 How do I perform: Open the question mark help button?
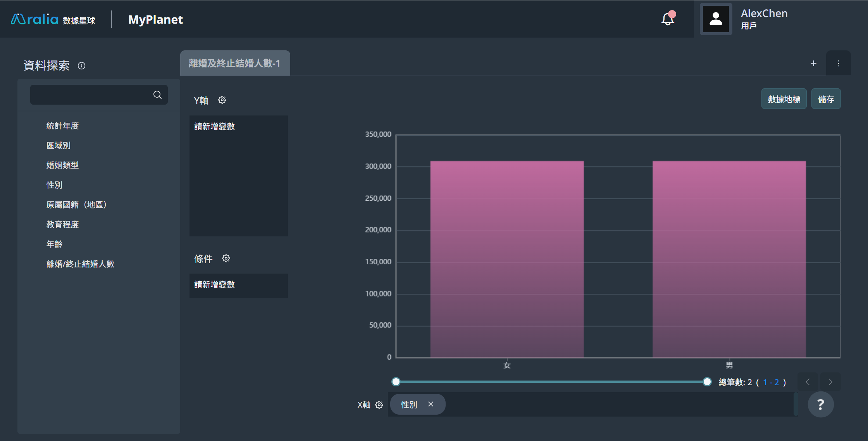tap(820, 404)
